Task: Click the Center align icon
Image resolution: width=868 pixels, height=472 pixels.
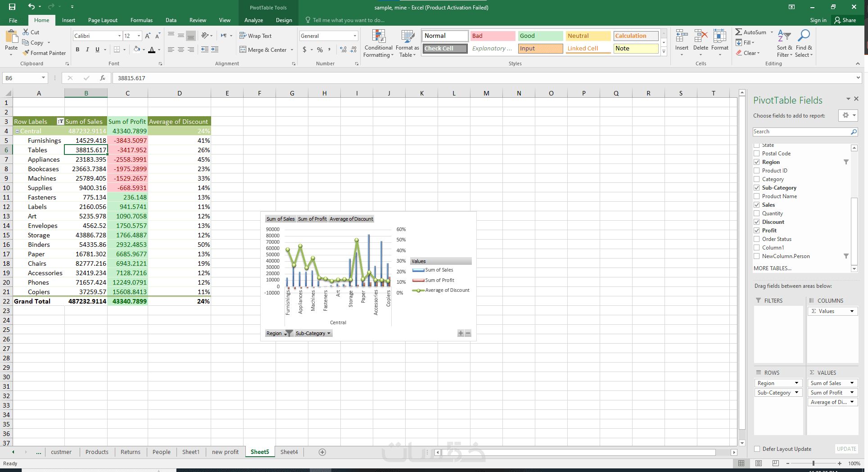Action: pos(181,50)
